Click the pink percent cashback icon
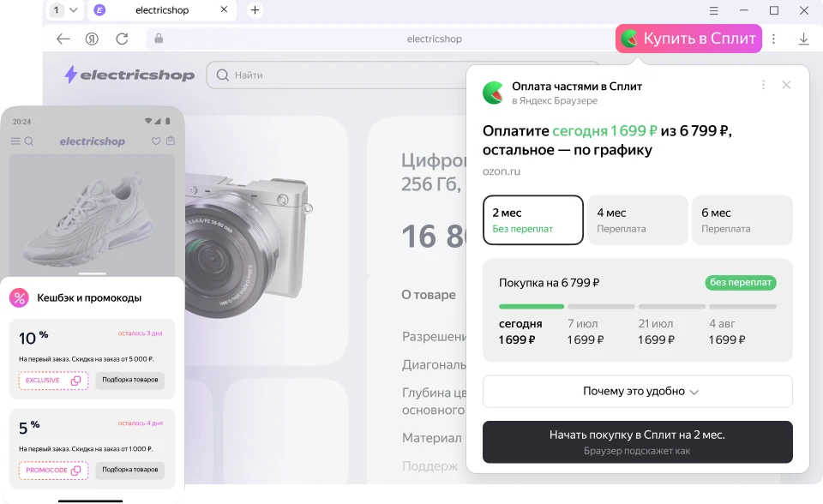Image resolution: width=823 pixels, height=504 pixels. tap(20, 297)
